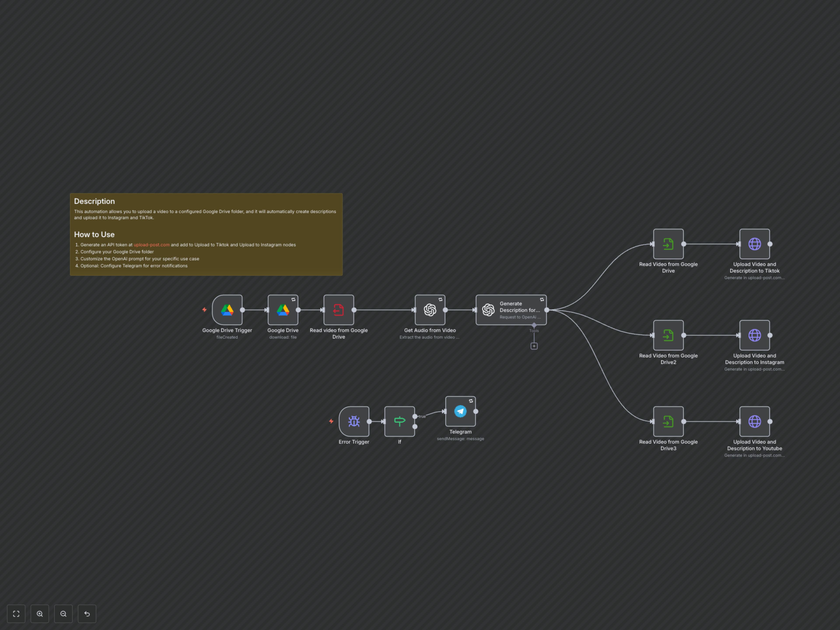Click the Telegram node label
Viewport: 840px width, 630px height.
coord(460,432)
